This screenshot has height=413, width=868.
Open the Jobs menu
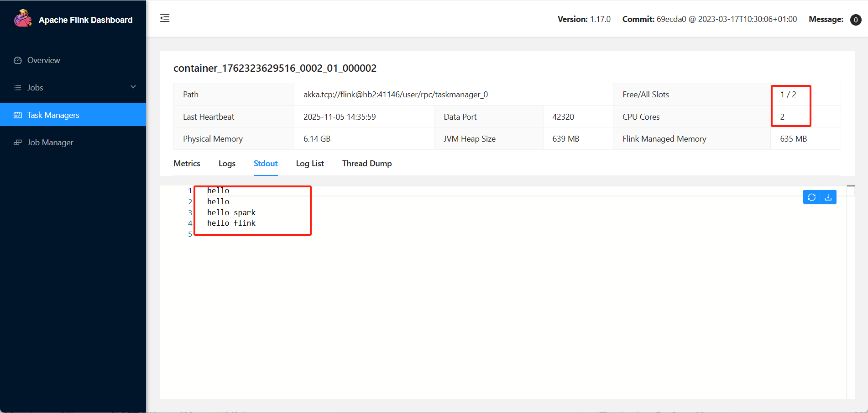pyautogui.click(x=73, y=88)
